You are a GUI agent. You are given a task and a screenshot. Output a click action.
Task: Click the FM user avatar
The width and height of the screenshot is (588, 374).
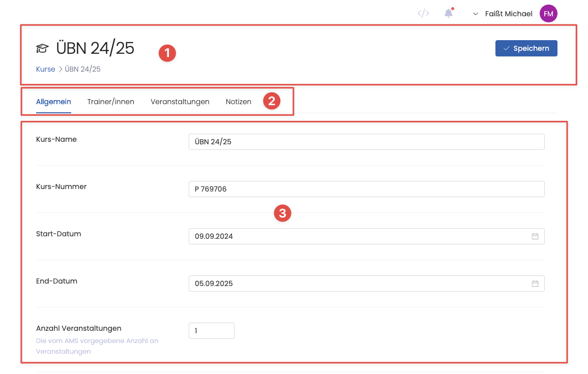pos(548,14)
